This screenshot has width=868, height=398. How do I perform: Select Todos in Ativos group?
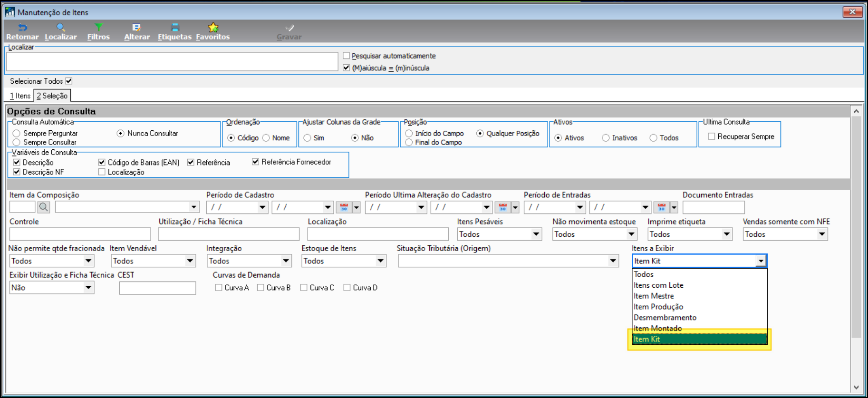click(x=654, y=138)
